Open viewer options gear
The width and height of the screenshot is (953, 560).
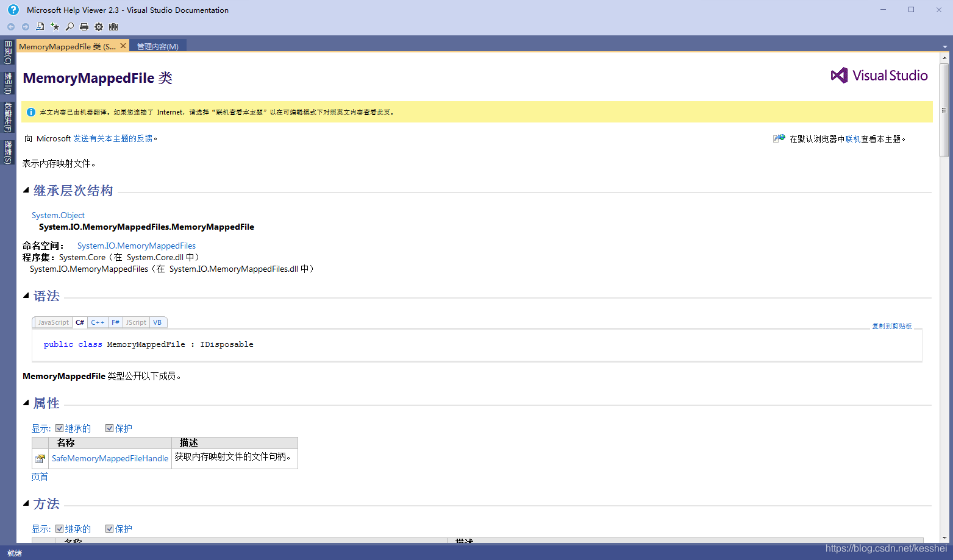point(99,27)
